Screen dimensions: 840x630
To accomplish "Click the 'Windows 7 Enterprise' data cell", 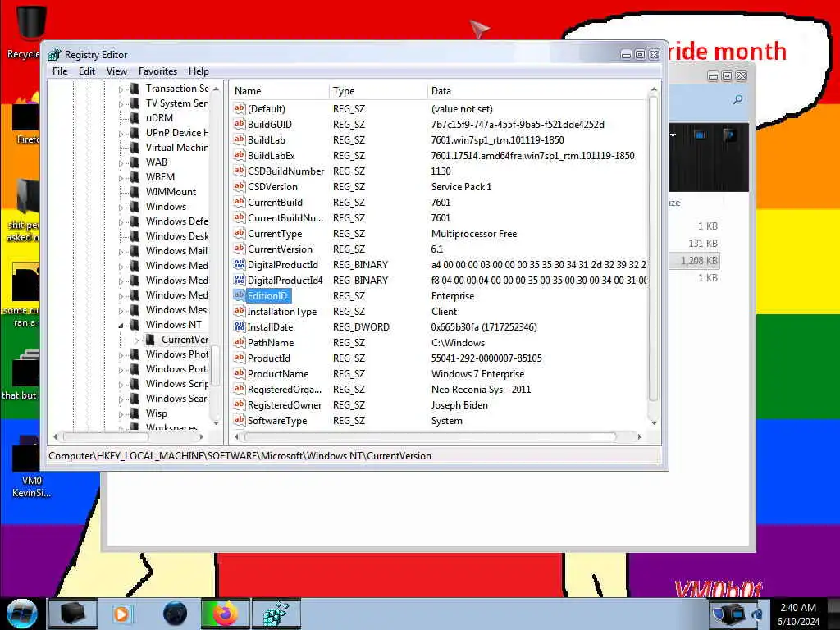I will (478, 374).
